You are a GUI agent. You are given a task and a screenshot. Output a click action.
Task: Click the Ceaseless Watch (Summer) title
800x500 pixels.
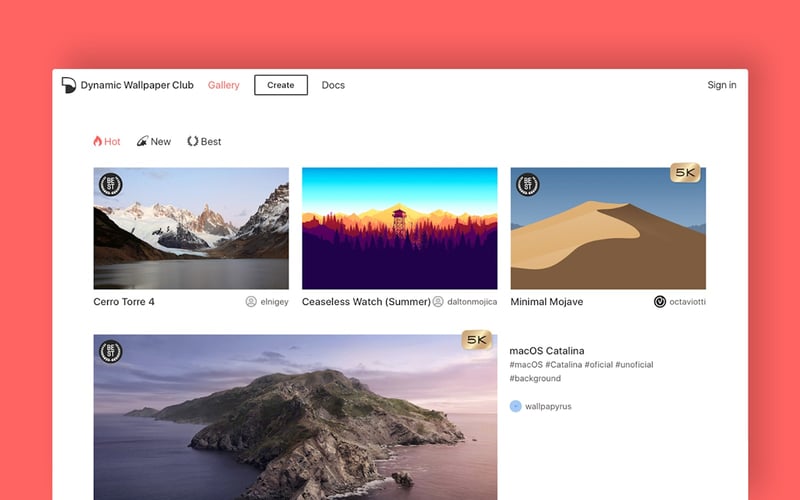366,302
